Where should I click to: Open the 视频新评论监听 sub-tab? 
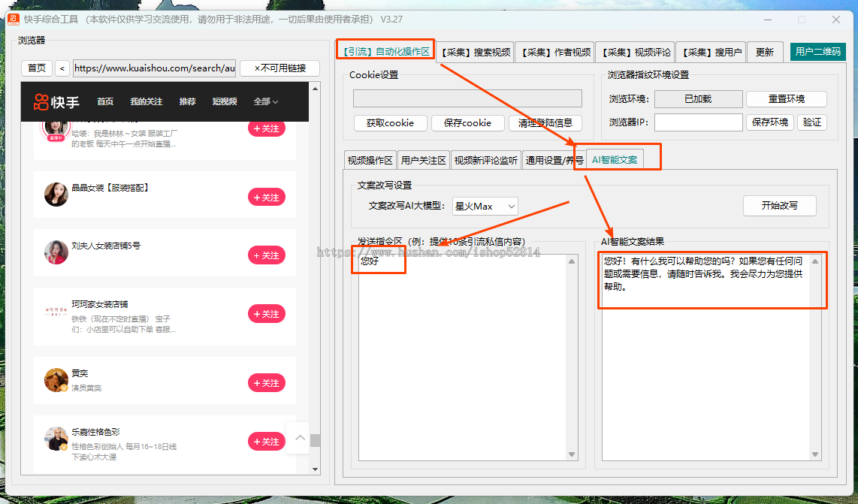coord(486,160)
